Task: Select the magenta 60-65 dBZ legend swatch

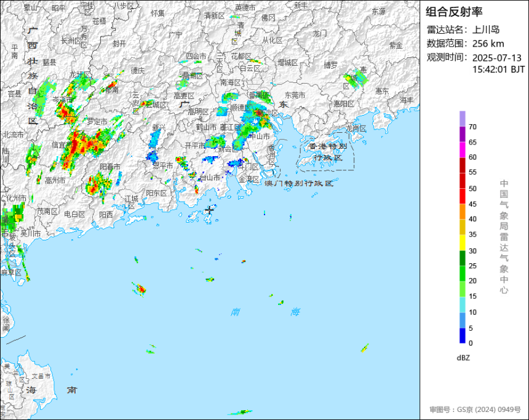Action: pos(462,150)
